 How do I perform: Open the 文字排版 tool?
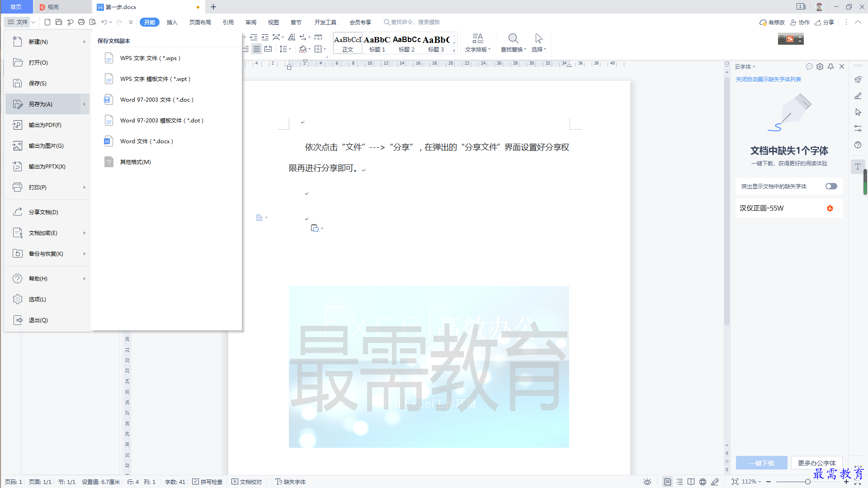pos(478,43)
